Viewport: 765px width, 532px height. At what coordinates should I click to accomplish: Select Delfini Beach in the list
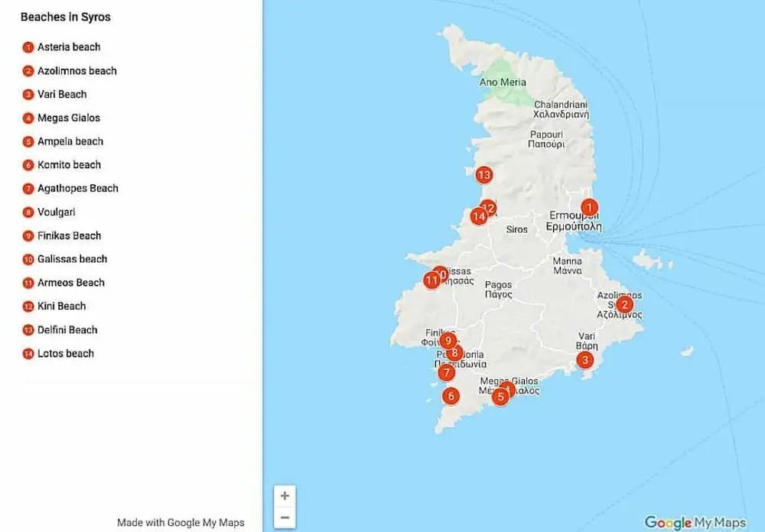(x=67, y=330)
